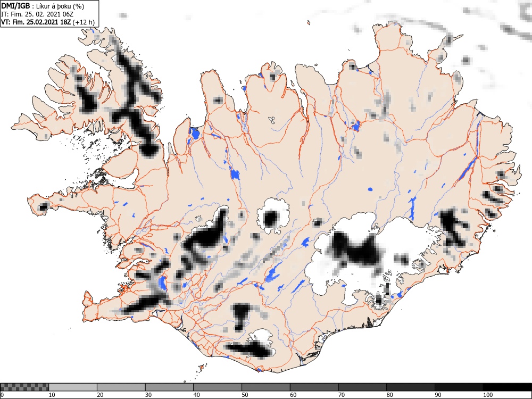Click the valid time line 'VT: Fim. 25.02.2021 18Z (+12 h)'
The image size is (532, 399).
pyautogui.click(x=48, y=22)
